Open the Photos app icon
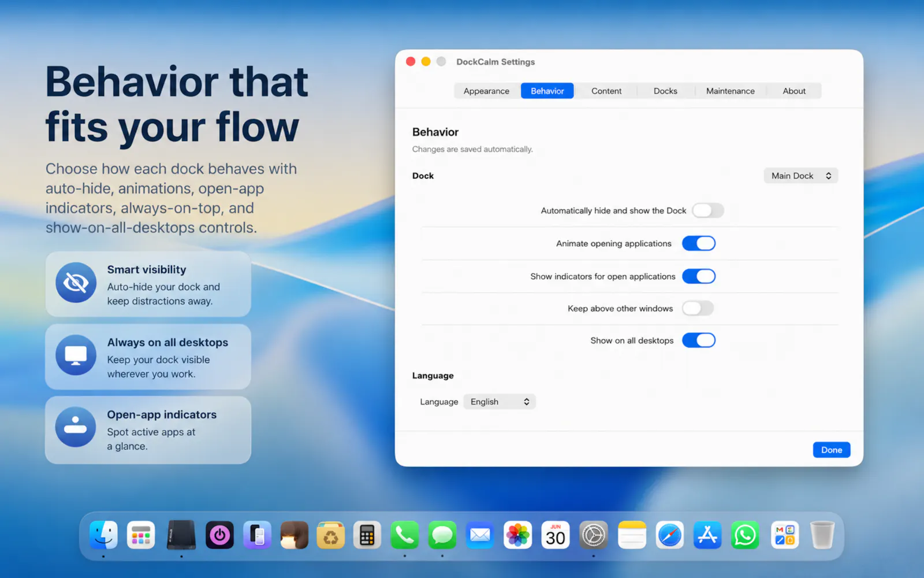The width and height of the screenshot is (924, 578). tap(518, 535)
